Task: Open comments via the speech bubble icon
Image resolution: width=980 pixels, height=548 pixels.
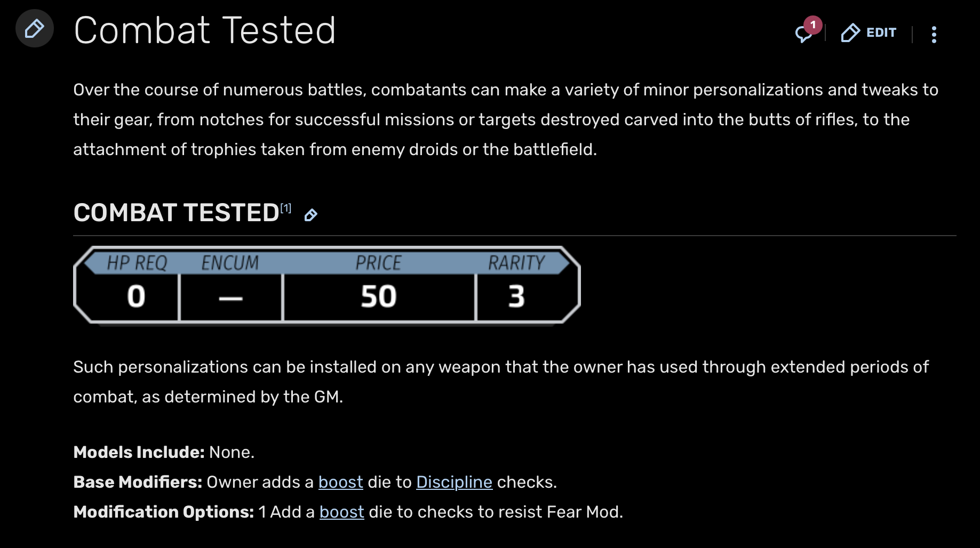Action: (802, 34)
